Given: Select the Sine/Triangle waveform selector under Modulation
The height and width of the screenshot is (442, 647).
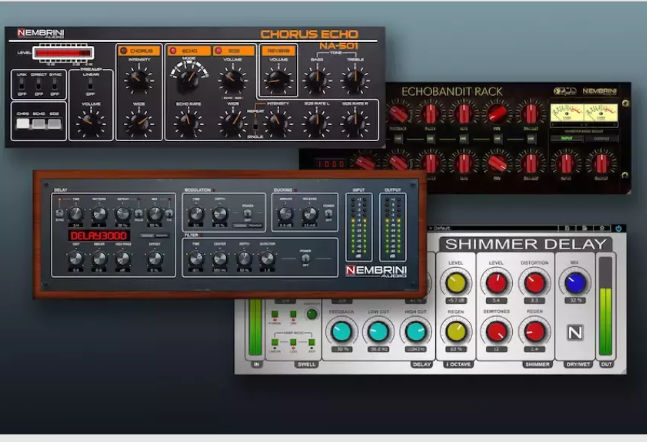Looking at the screenshot, I should point(247,226).
